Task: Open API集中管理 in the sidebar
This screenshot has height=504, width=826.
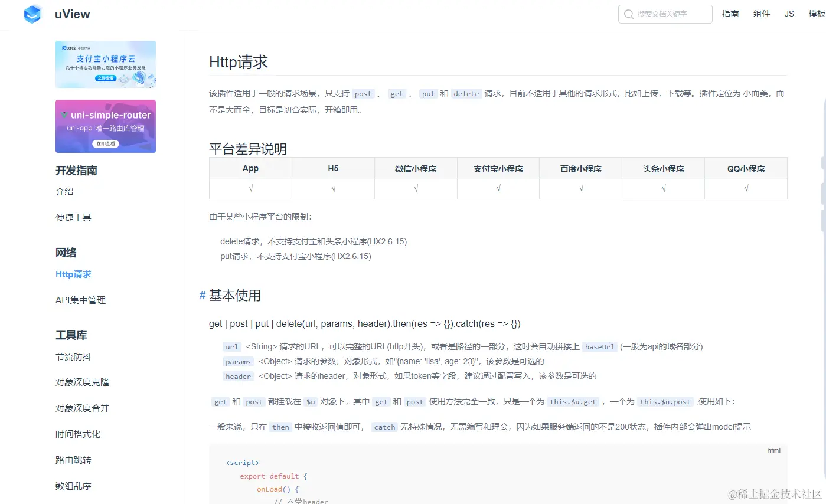Action: click(x=81, y=300)
